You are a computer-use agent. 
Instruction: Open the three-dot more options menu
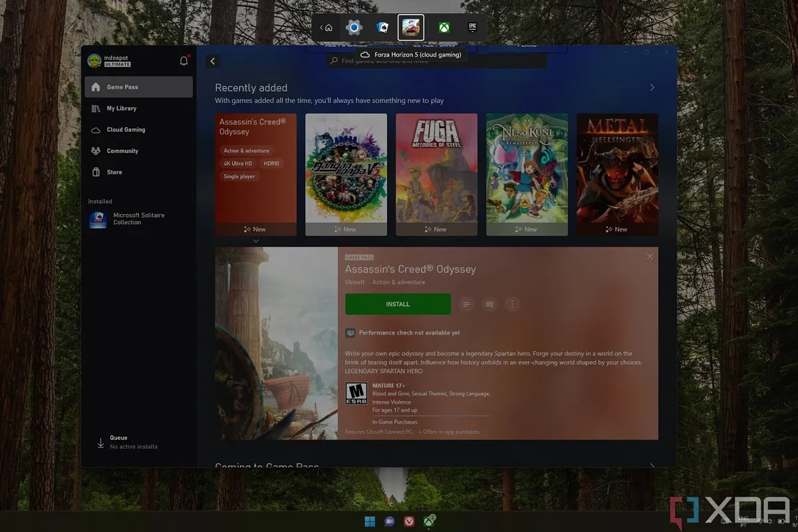[512, 304]
